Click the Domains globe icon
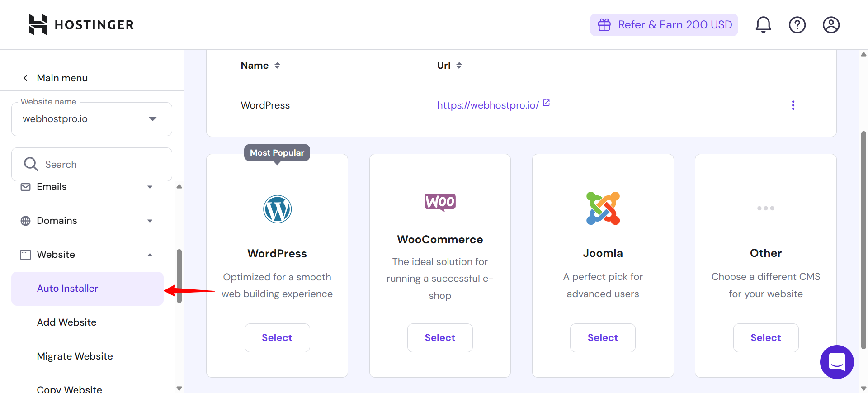 click(26, 221)
